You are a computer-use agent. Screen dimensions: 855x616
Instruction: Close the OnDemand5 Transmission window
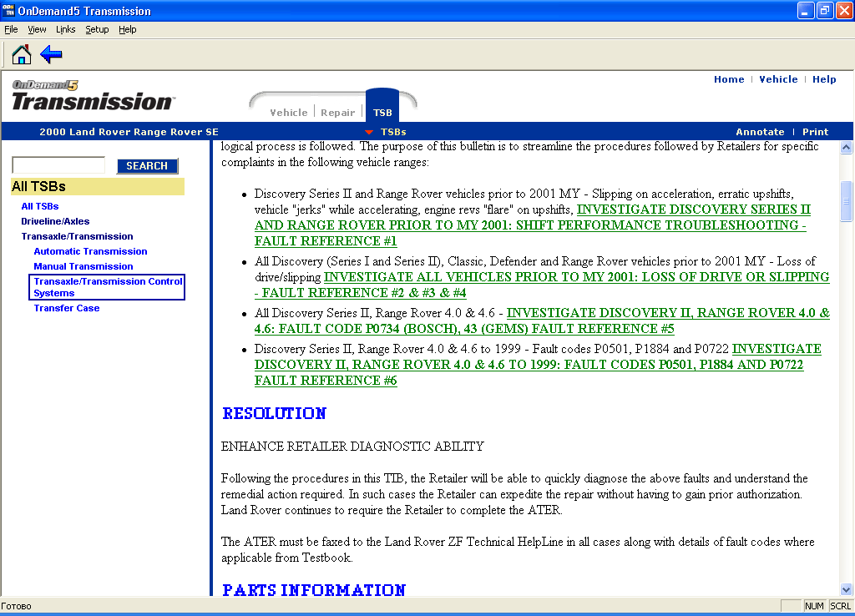coord(844,10)
